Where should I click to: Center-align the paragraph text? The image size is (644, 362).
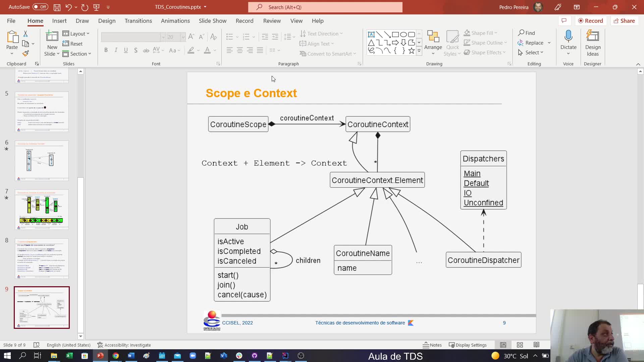pos(239,50)
